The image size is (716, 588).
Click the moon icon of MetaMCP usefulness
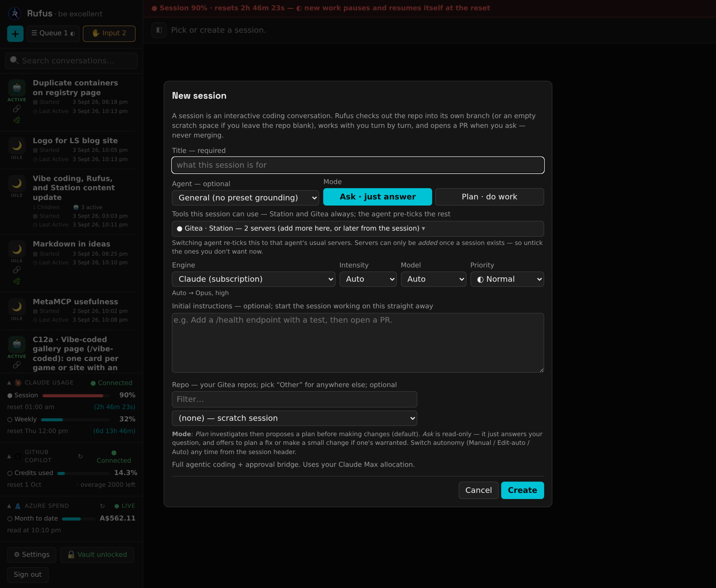coord(17,307)
